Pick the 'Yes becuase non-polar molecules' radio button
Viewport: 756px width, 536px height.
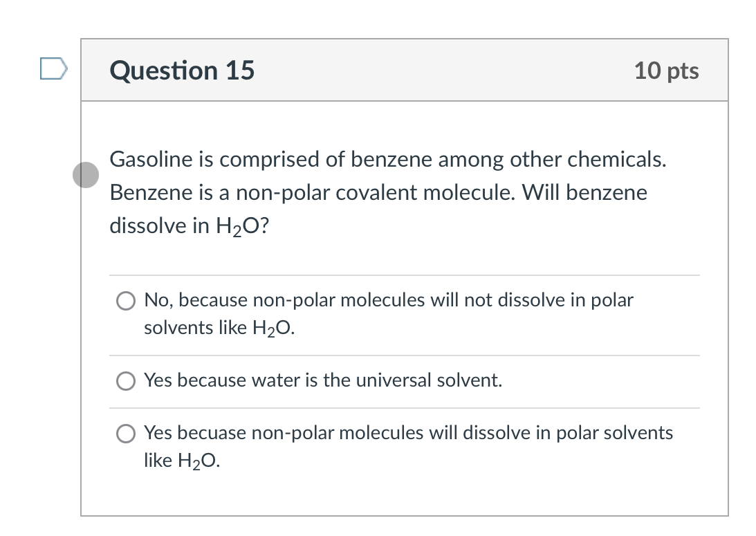[x=126, y=434]
